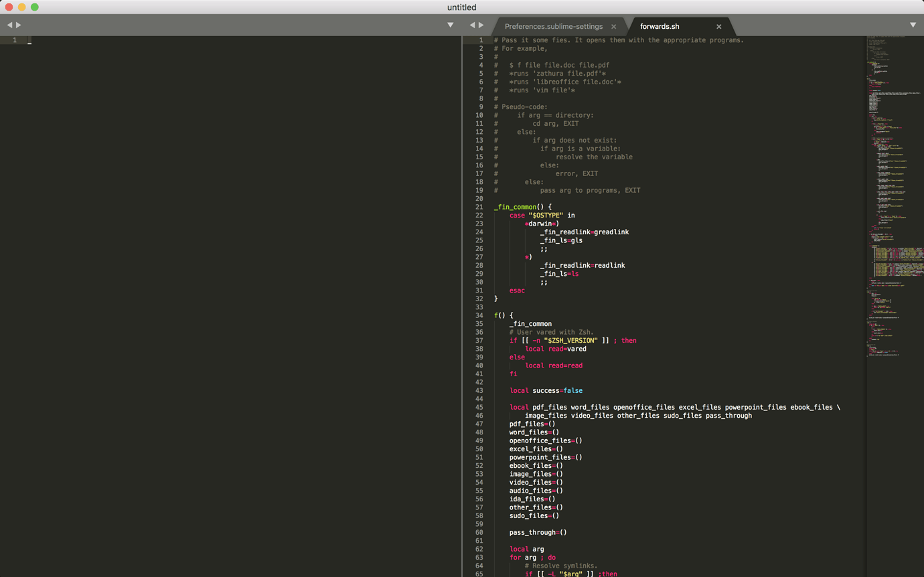
Task: Click 'video_files=()' on line 54
Action: pyautogui.click(x=536, y=483)
